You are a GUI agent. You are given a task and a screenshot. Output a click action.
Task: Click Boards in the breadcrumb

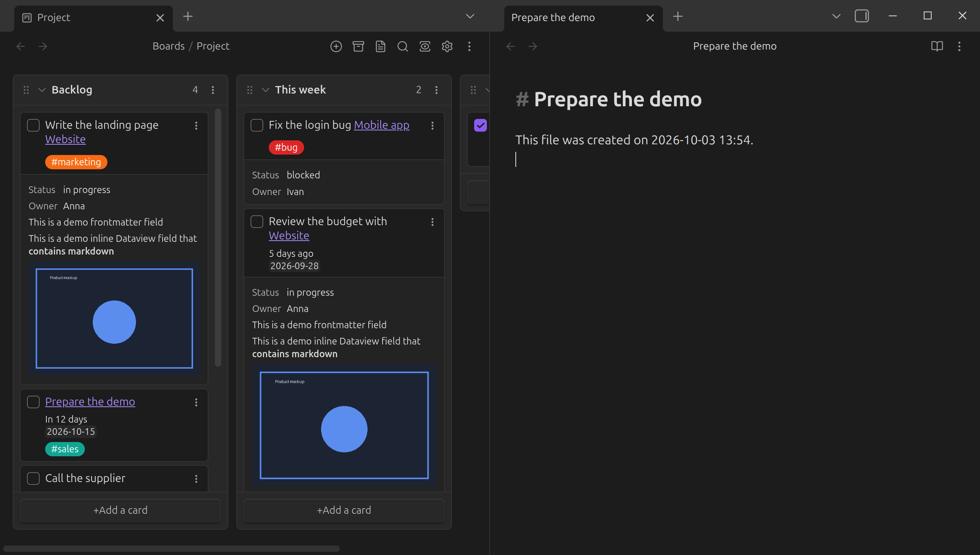tap(168, 46)
